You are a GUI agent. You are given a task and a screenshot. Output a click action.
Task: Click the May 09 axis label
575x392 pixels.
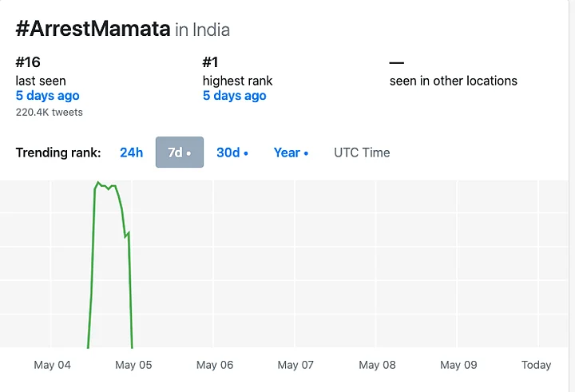click(458, 365)
